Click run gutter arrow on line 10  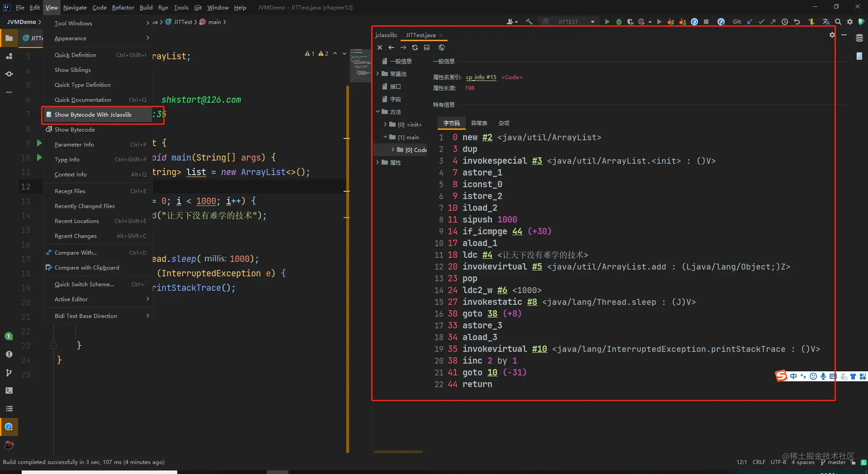click(x=39, y=157)
